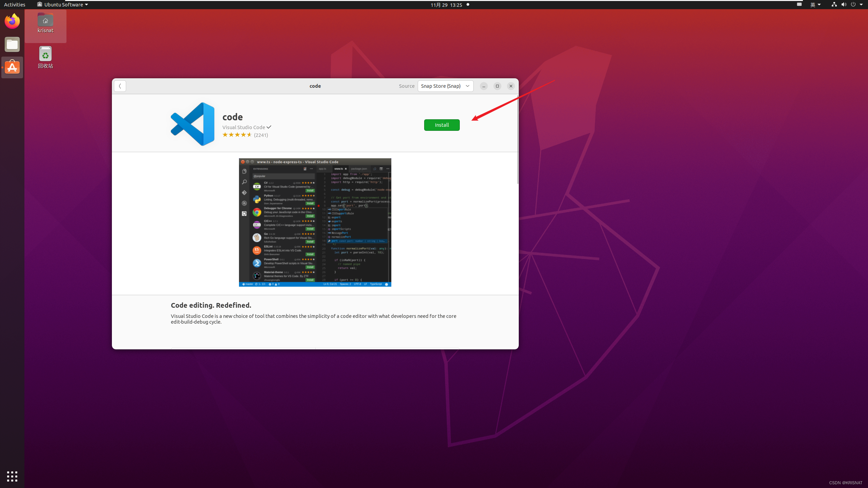Open Firefox from the dock
Viewport: 868px width, 488px height.
[x=12, y=21]
